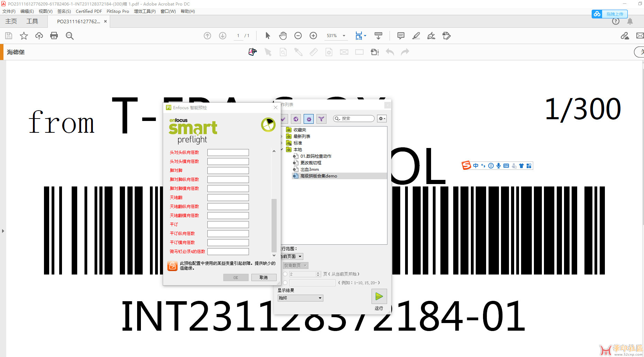Click the 头对头纵向倍数 input field
Viewport: 644px width, 357px height.
click(x=228, y=153)
